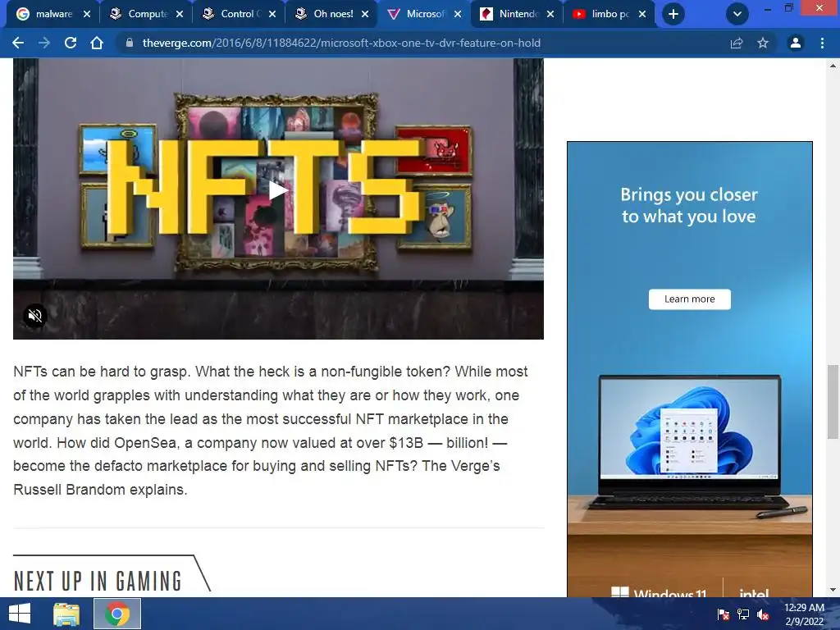Screen dimensions: 840x630
Task: Close the Control tab
Action: [272, 14]
